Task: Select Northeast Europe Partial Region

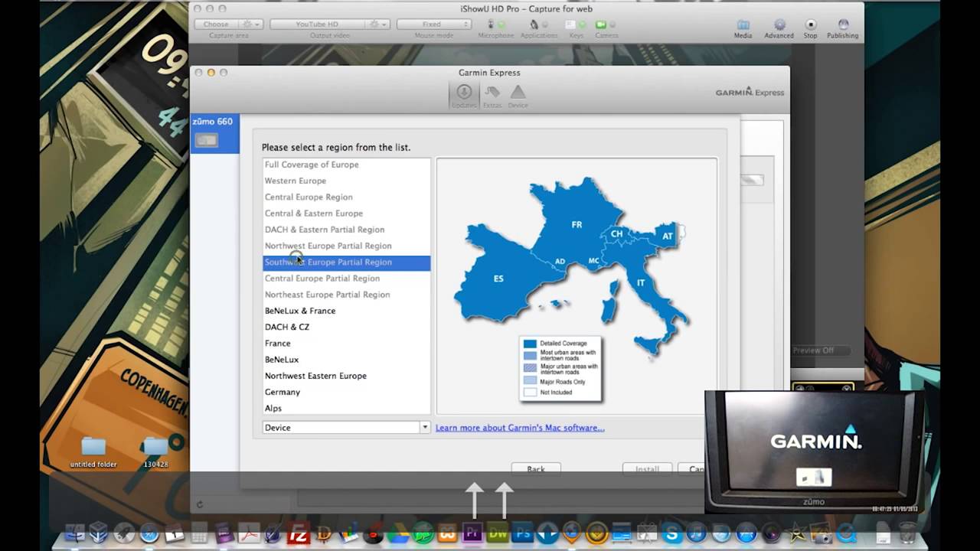Action: click(x=346, y=295)
